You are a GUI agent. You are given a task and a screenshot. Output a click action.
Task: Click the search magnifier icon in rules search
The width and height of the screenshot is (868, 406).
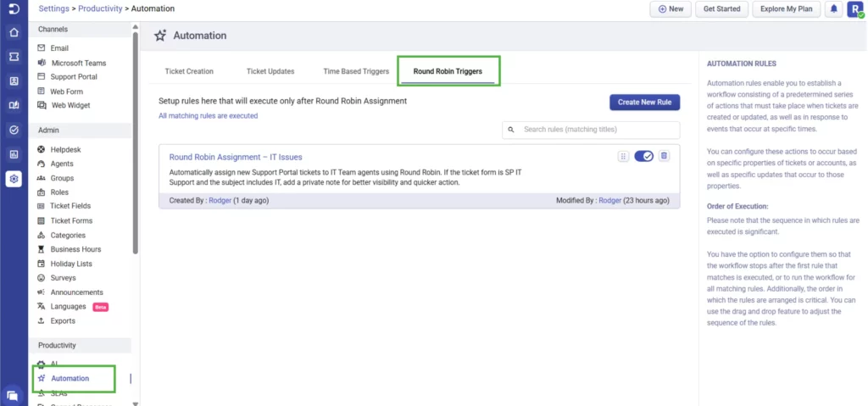point(511,130)
